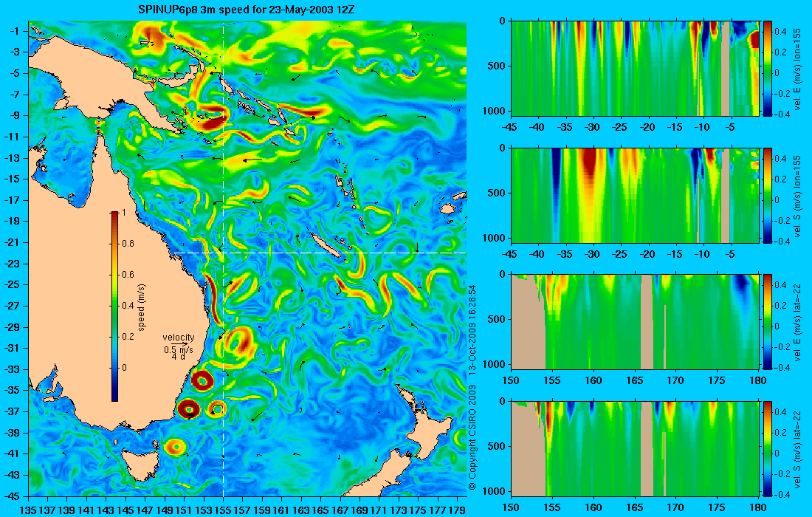Click the "vel. E (m/s) lon=155" axis label
This screenshot has width=812, height=517.
[x=798, y=69]
